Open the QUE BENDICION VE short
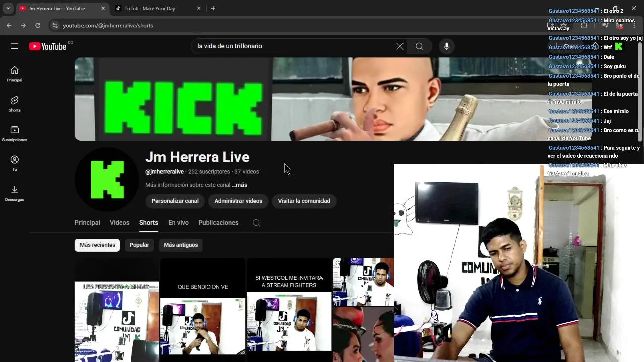The width and height of the screenshot is (644, 362). (x=203, y=310)
